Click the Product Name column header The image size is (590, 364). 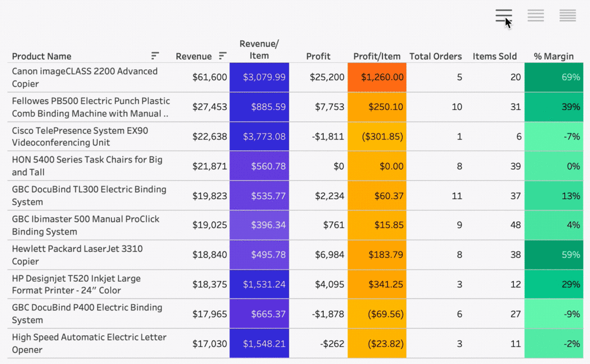tap(41, 56)
